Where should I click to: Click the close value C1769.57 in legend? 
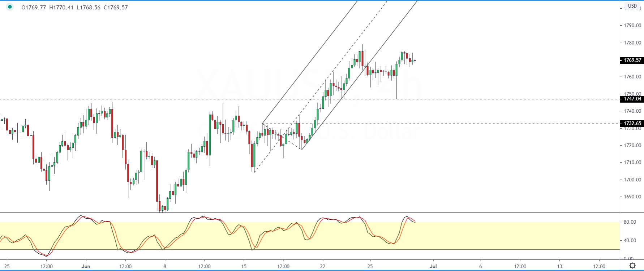(116, 7)
